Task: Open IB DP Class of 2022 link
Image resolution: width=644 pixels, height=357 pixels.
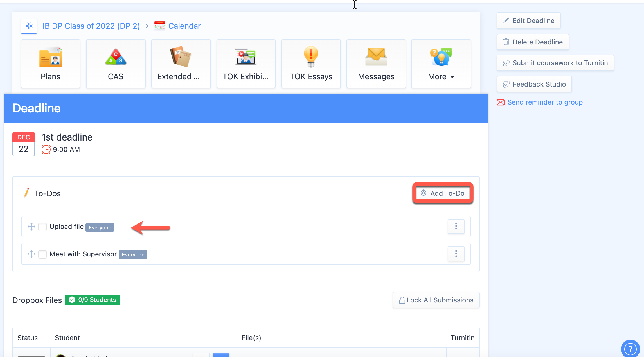Action: (91, 26)
